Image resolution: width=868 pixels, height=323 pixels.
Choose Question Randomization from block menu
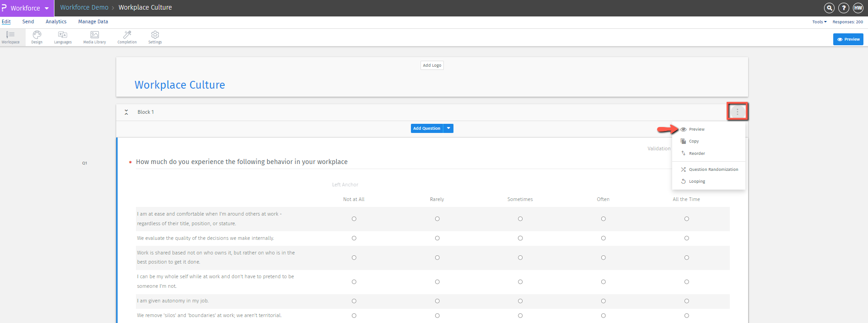(713, 169)
